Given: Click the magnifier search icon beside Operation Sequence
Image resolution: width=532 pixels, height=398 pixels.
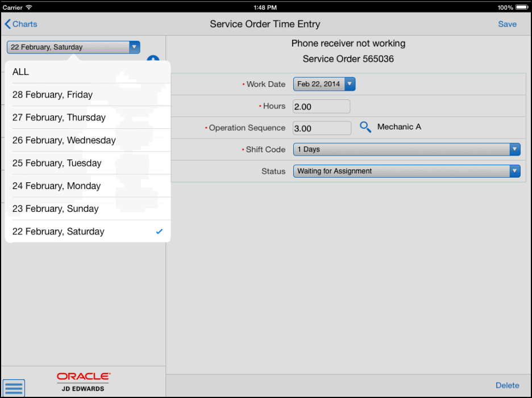Looking at the screenshot, I should tap(365, 127).
